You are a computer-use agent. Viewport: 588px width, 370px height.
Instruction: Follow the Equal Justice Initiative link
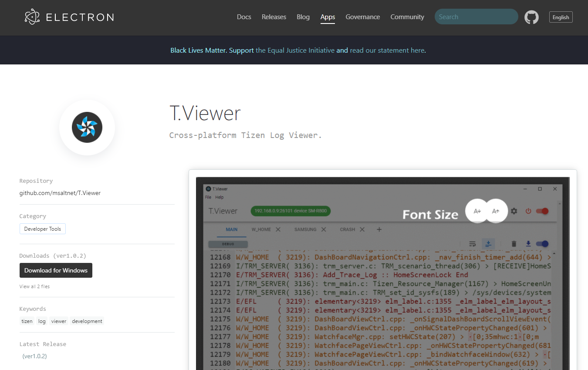[295, 50]
